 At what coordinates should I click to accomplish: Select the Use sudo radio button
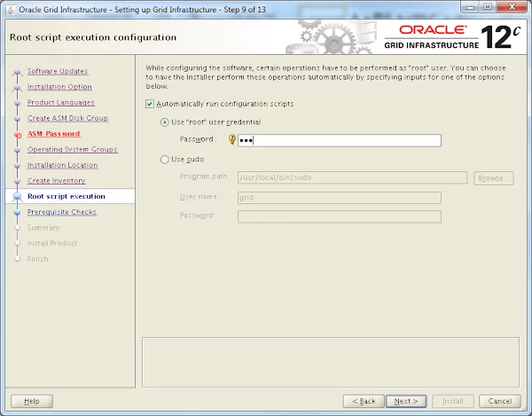pyautogui.click(x=165, y=160)
